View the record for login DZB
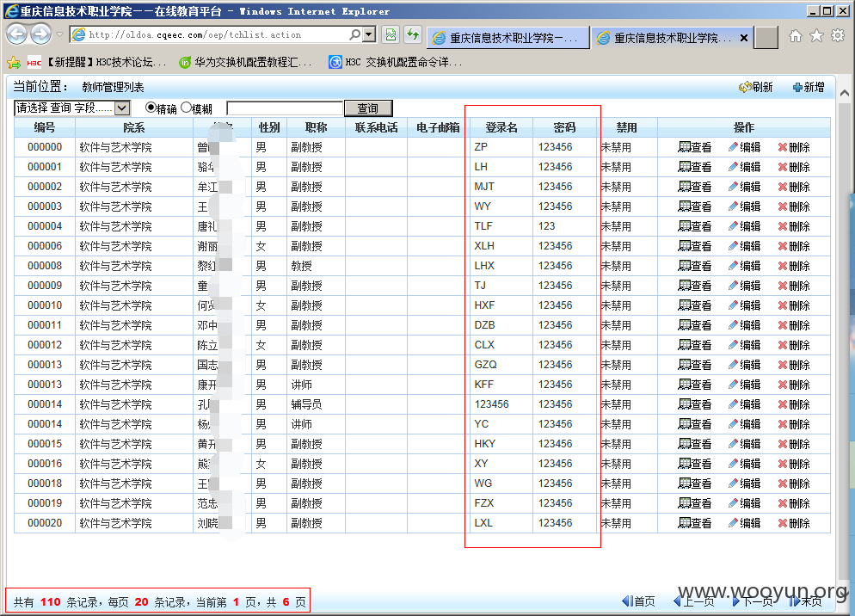The image size is (855, 616). coord(695,325)
